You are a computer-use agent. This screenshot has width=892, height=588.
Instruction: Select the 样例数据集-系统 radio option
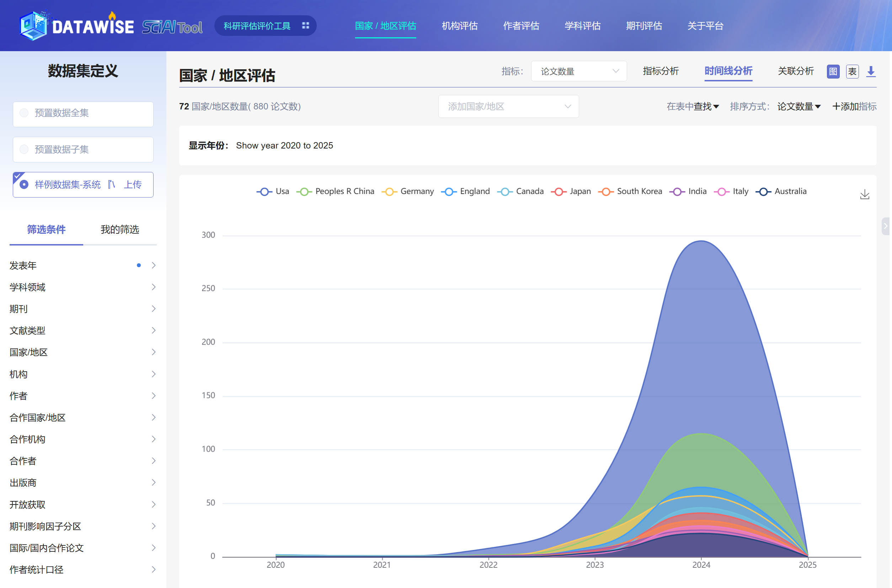(25, 184)
